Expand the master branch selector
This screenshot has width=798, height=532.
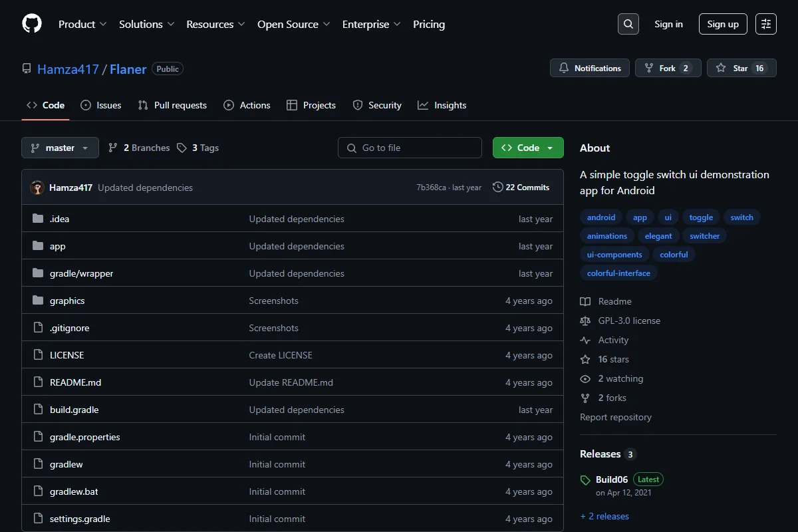coord(60,148)
